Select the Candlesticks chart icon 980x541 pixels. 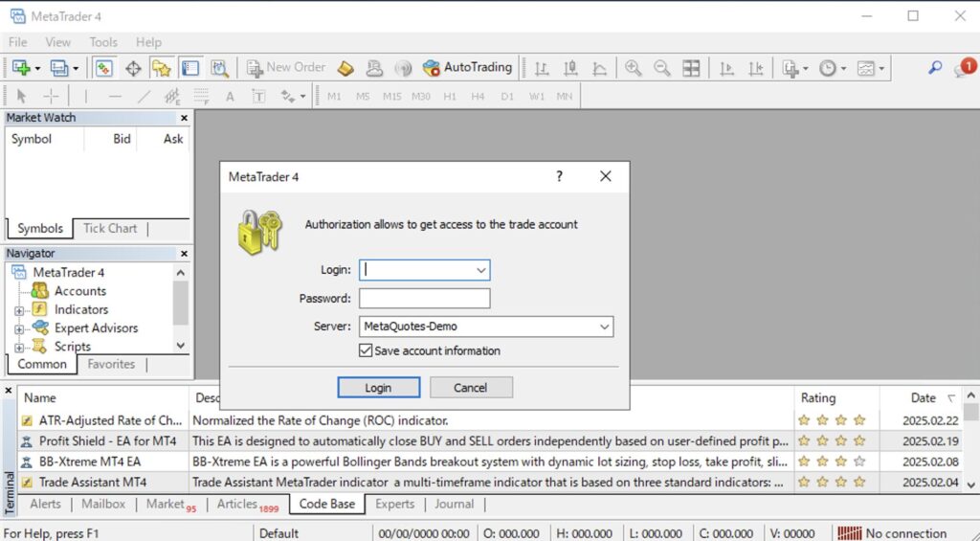[x=570, y=68]
